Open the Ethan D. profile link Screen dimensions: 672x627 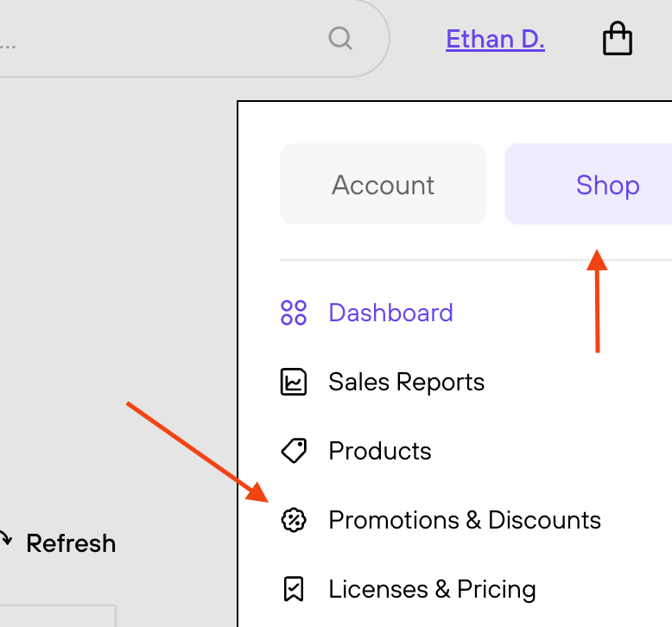coord(495,40)
